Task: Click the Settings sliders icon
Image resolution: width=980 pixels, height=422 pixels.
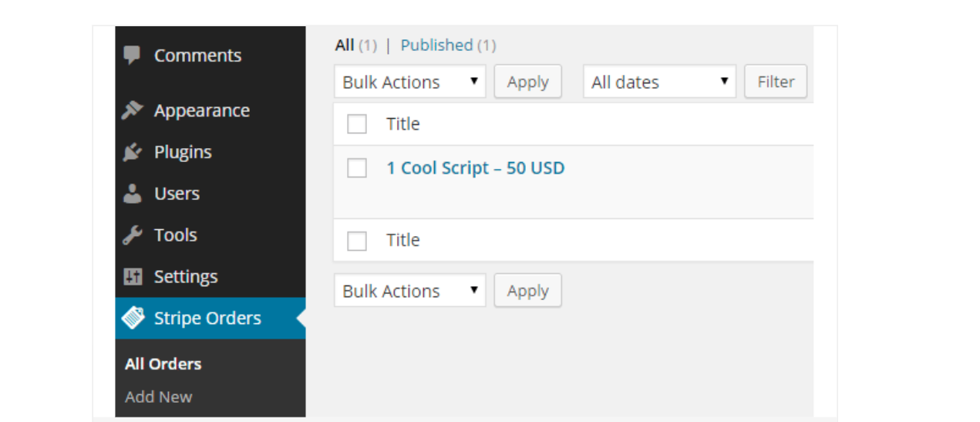Action: [133, 277]
